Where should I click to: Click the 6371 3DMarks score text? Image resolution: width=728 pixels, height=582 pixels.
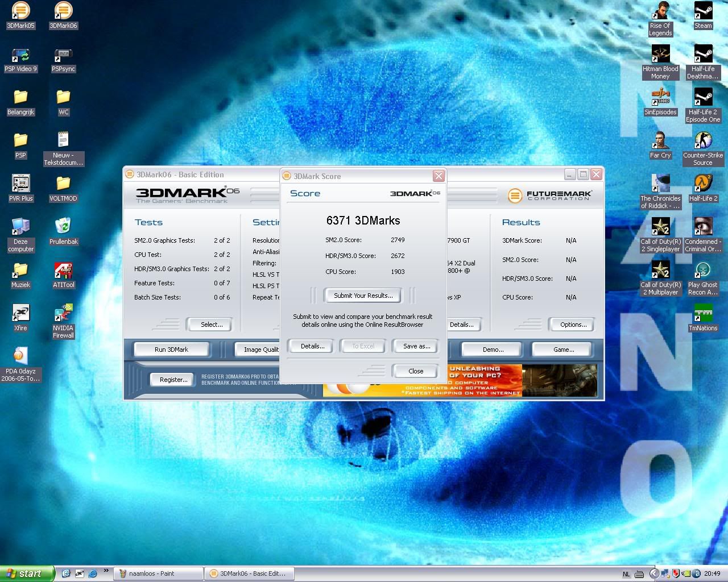click(x=363, y=221)
